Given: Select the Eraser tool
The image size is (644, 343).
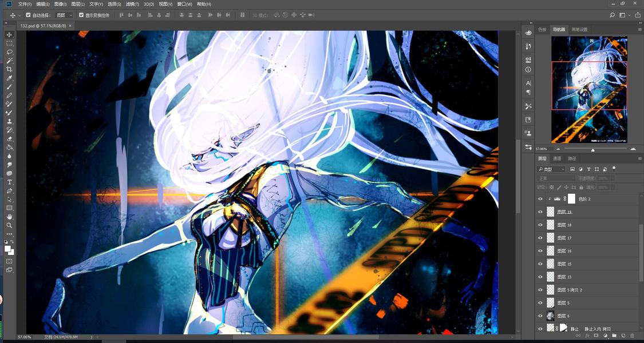Looking at the screenshot, I should (10, 139).
